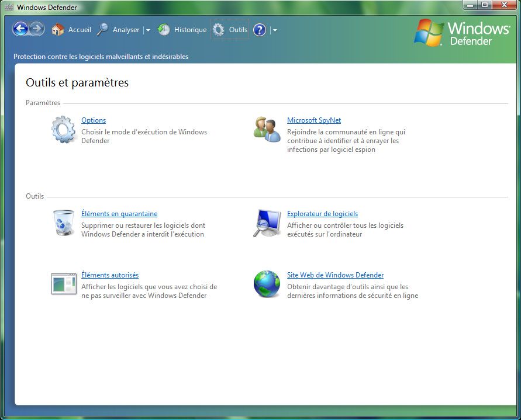Click the large gear icon beside Options
Screen dimensions: 521x420
point(63,130)
